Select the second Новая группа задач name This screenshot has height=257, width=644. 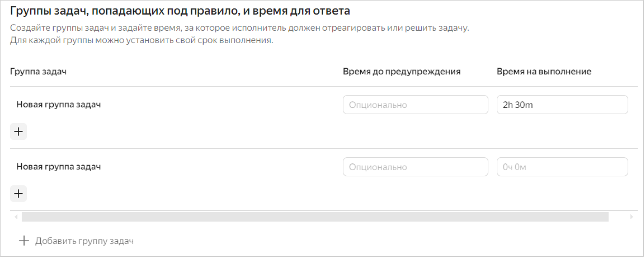click(x=59, y=167)
